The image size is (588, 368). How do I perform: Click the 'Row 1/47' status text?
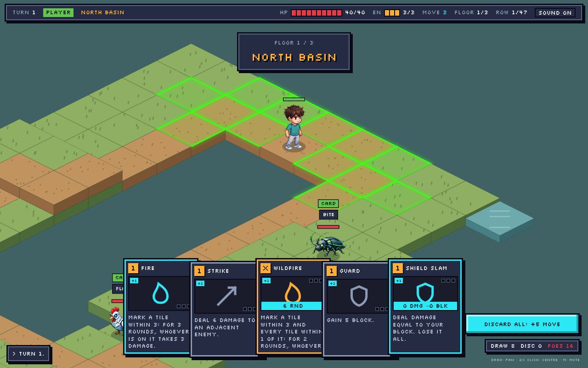[x=512, y=12]
